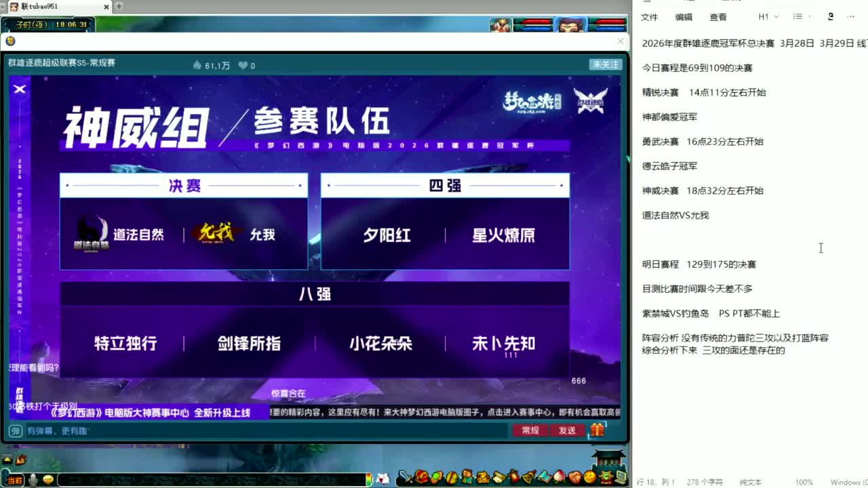Viewport: 868px width, 488px height.
Task: Open the gift box icon beside 发送
Action: (x=597, y=430)
